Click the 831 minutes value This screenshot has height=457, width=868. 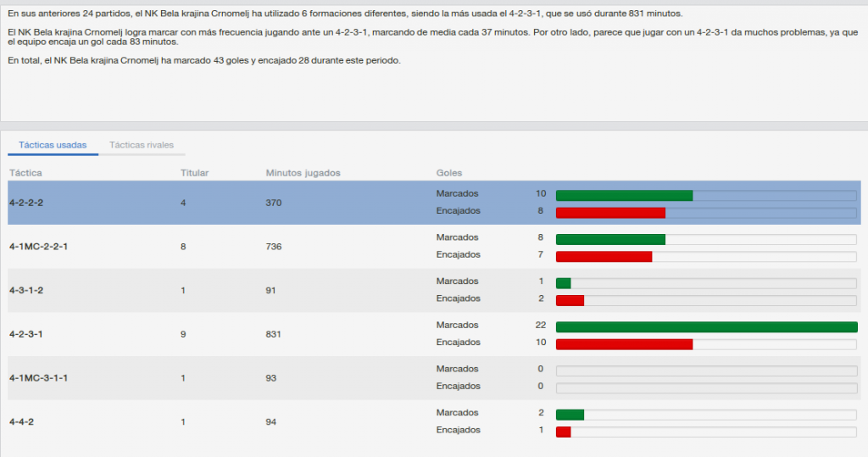point(274,334)
